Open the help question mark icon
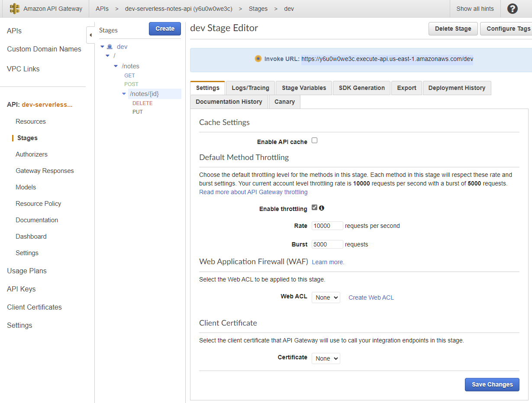This screenshot has height=403, width=532. tap(512, 9)
